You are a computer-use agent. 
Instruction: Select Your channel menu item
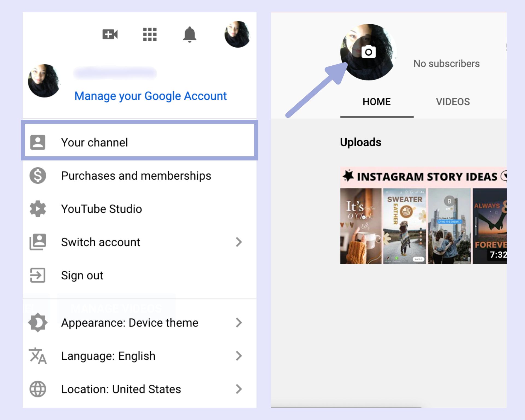click(x=94, y=142)
